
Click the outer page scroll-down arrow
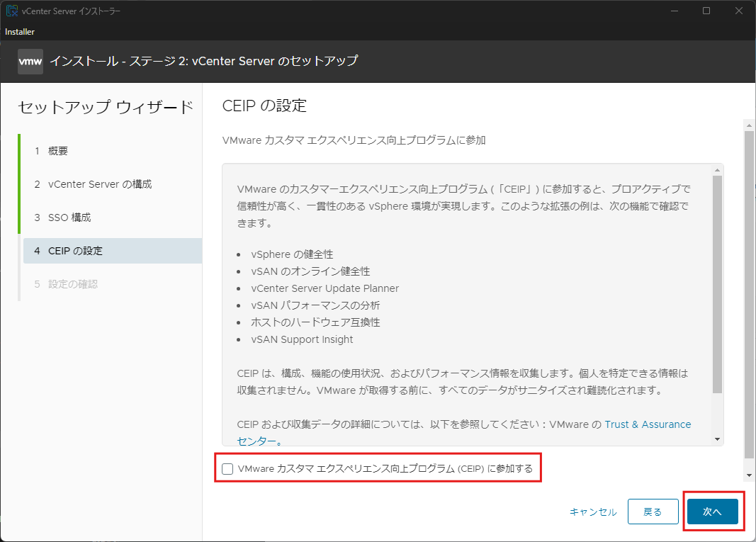tap(749, 475)
